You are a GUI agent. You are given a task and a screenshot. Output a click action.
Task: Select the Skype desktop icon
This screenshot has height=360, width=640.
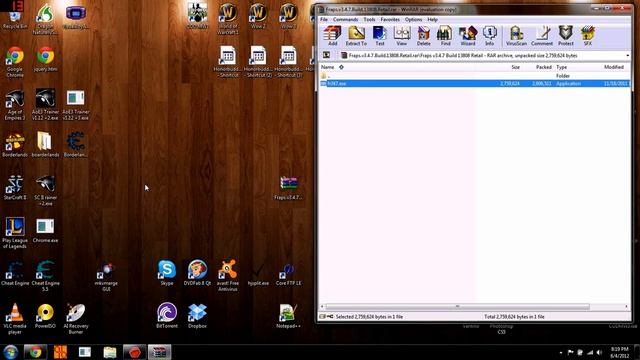coord(167,273)
